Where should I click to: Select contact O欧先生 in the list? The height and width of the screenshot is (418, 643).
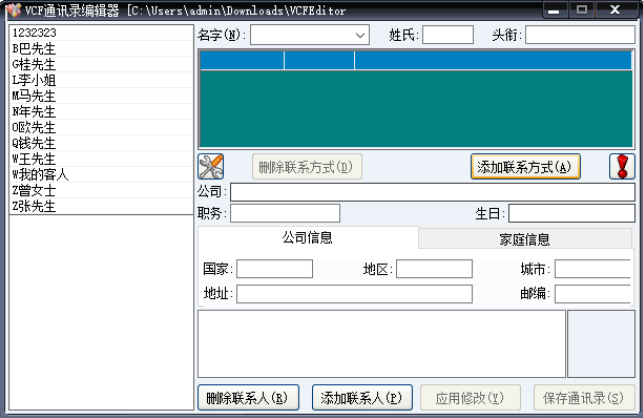[x=101, y=128]
